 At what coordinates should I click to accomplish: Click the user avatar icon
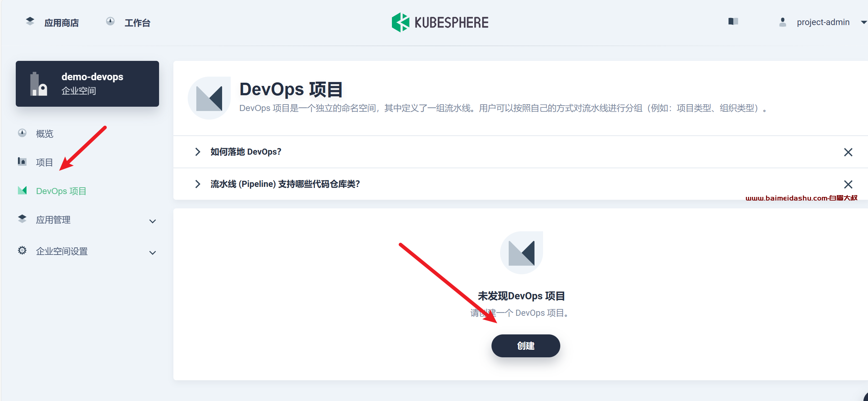(x=783, y=22)
